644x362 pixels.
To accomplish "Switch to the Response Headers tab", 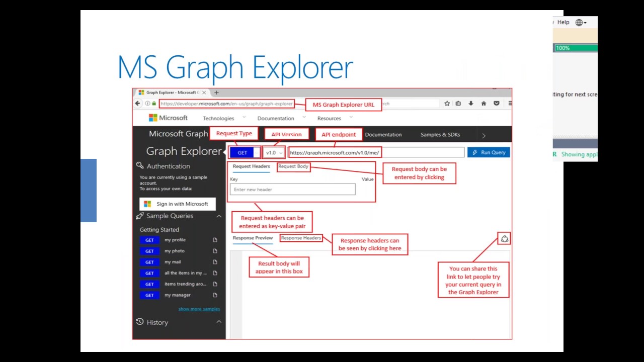I will pyautogui.click(x=301, y=238).
